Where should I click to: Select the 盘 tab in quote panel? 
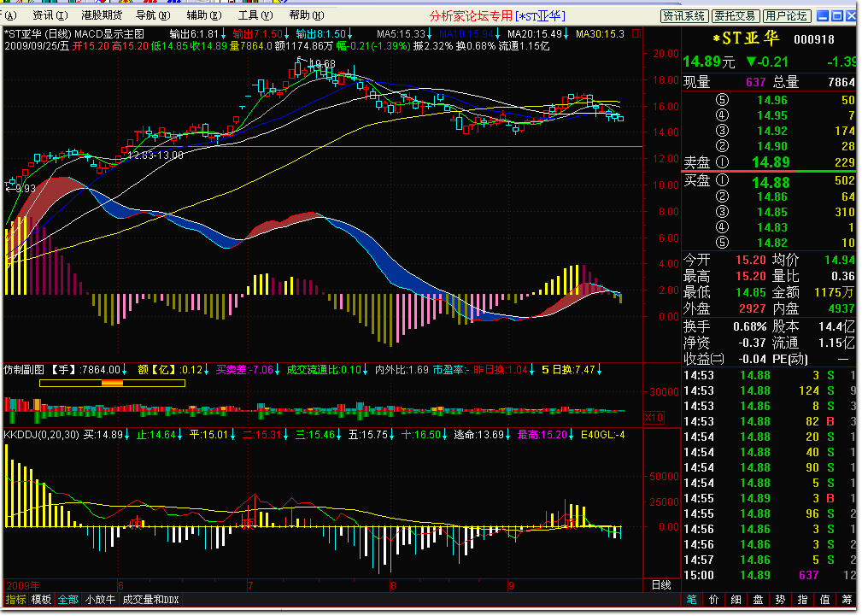point(758,600)
